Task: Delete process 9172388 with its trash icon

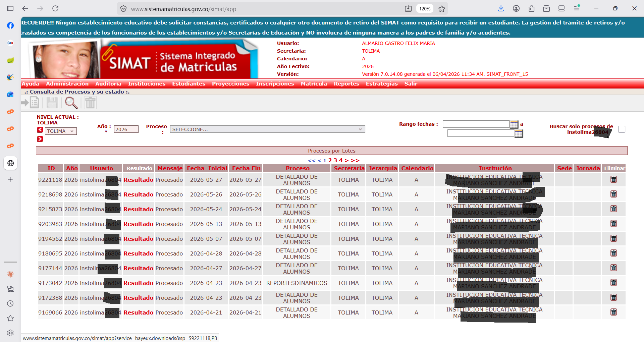Action: (613, 297)
